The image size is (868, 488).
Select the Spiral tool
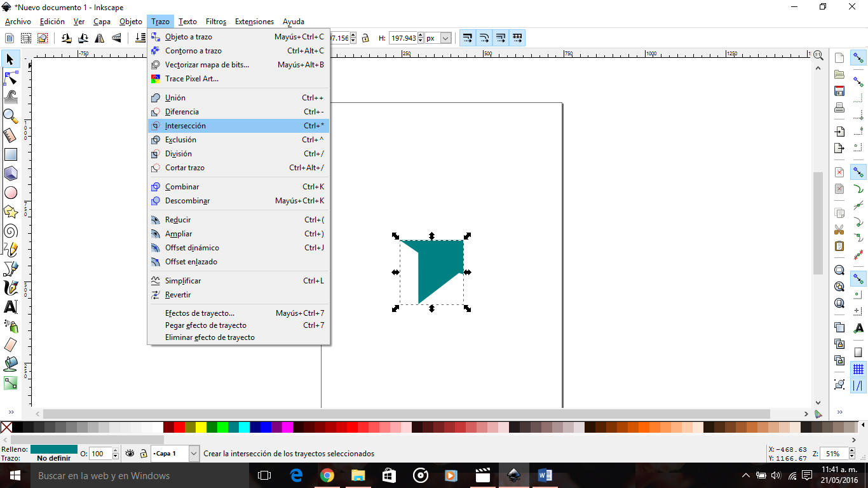coord(10,230)
